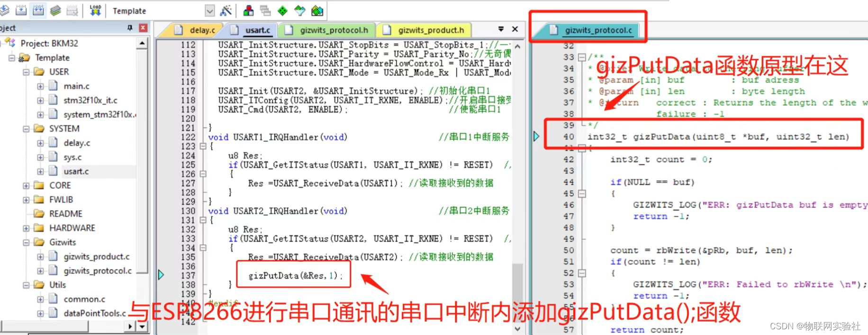Image resolution: width=868 pixels, height=335 pixels.
Task: Open the target selection dropdown labeled Template
Action: pos(210,10)
